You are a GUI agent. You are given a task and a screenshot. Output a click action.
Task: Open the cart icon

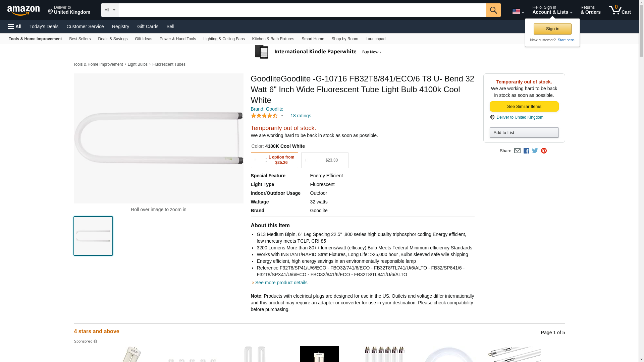click(x=620, y=10)
